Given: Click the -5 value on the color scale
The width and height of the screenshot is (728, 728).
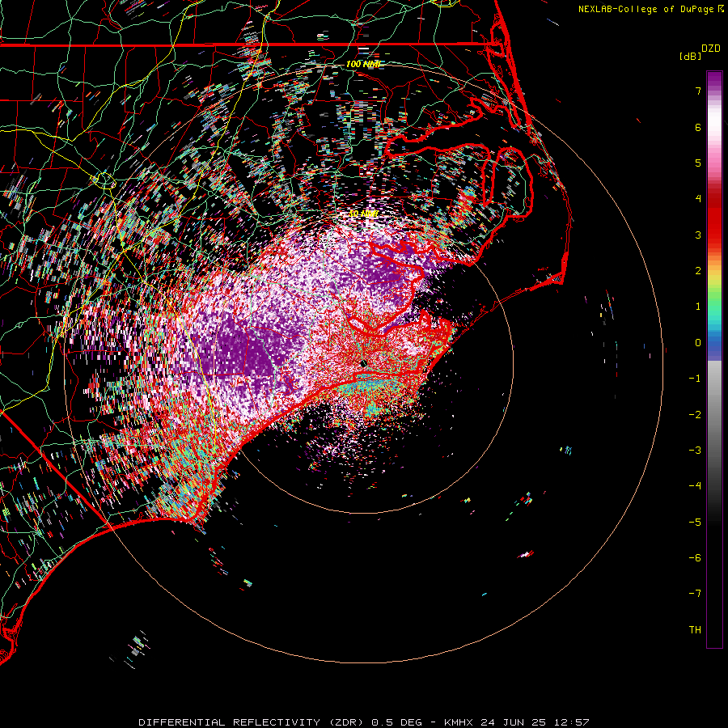Looking at the screenshot, I should click(x=695, y=523).
